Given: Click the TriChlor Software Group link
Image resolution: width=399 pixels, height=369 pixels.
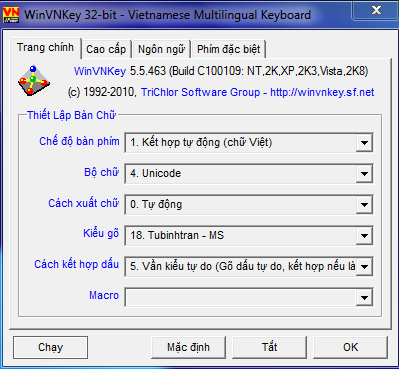Looking at the screenshot, I should point(200,92).
